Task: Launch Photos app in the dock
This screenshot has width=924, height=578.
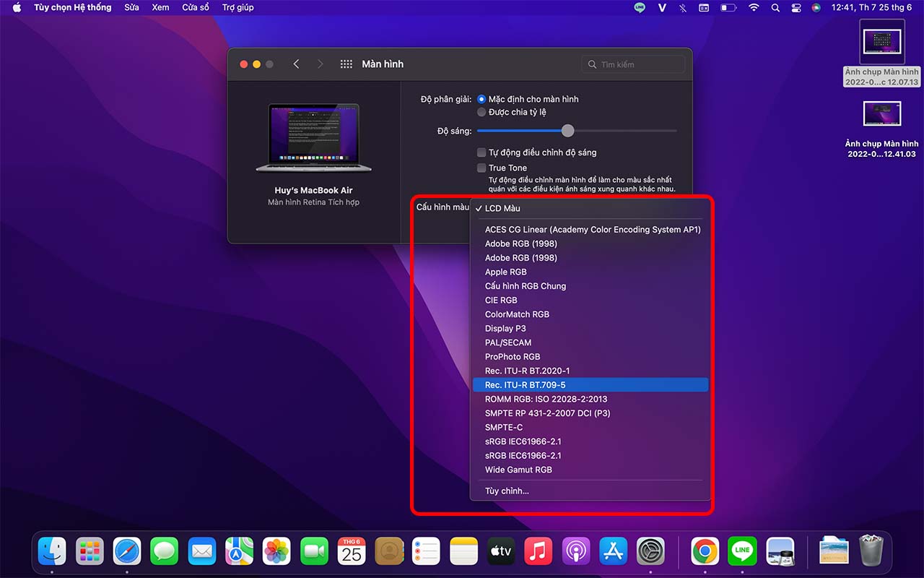Action: coord(276,551)
